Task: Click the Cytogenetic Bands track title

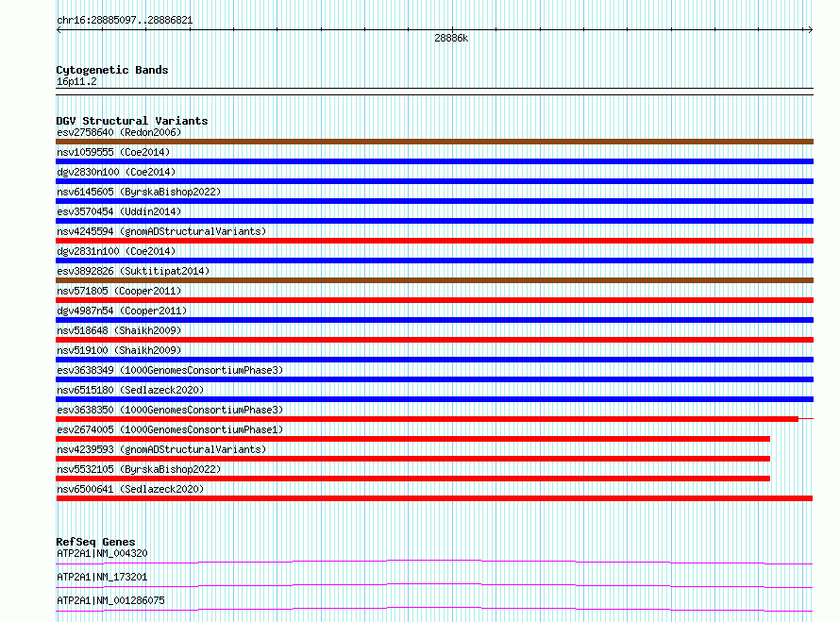Action: [112, 70]
